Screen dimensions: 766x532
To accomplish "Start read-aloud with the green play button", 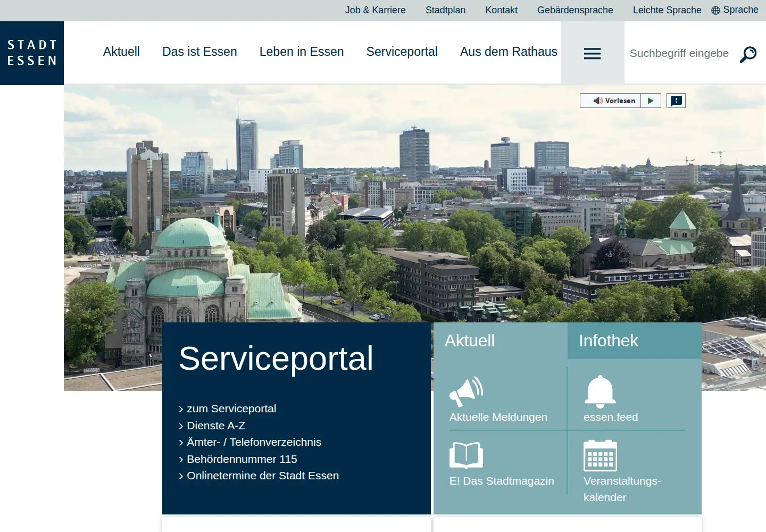I will 651,101.
